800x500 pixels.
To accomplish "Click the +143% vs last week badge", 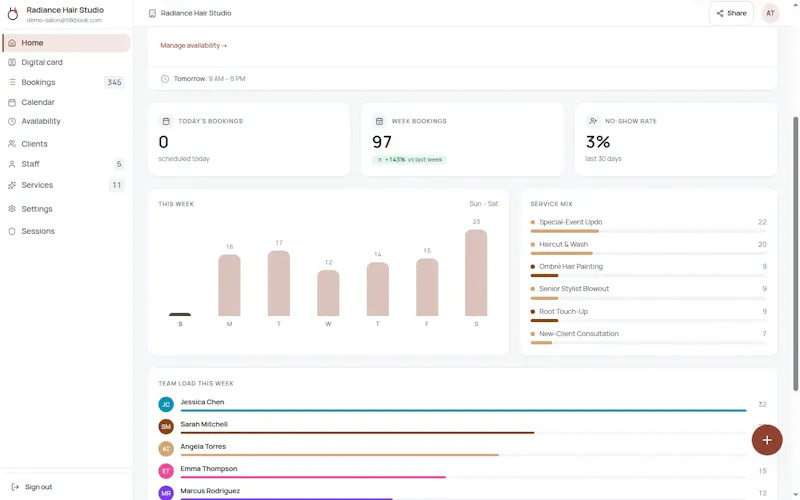I will pos(409,160).
